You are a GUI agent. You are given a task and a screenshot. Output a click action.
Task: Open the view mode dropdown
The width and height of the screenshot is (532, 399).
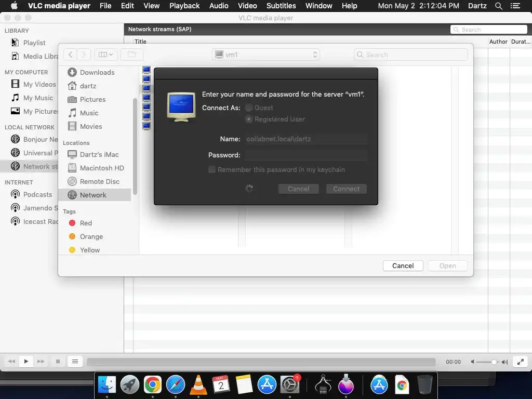pos(105,54)
